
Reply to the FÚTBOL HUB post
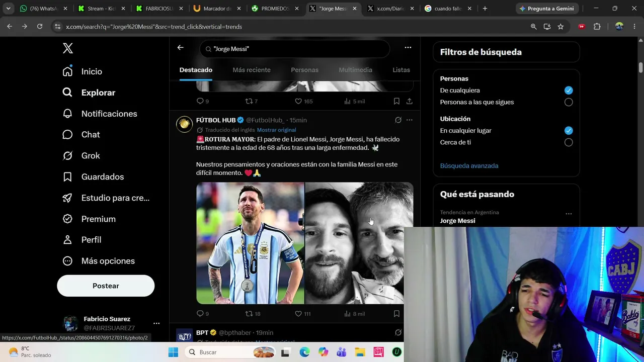pyautogui.click(x=202, y=314)
